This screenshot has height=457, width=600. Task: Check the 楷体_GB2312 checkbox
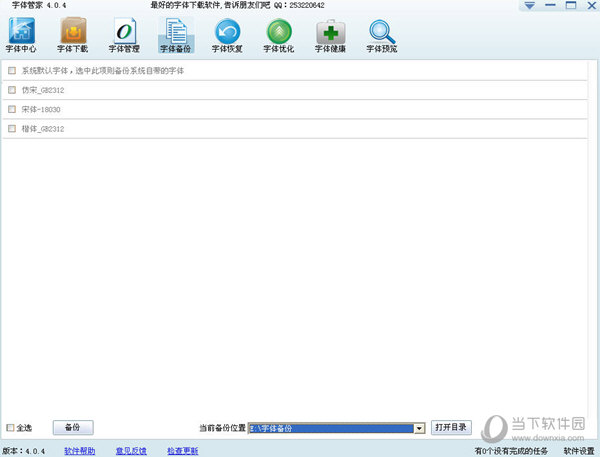[12, 129]
